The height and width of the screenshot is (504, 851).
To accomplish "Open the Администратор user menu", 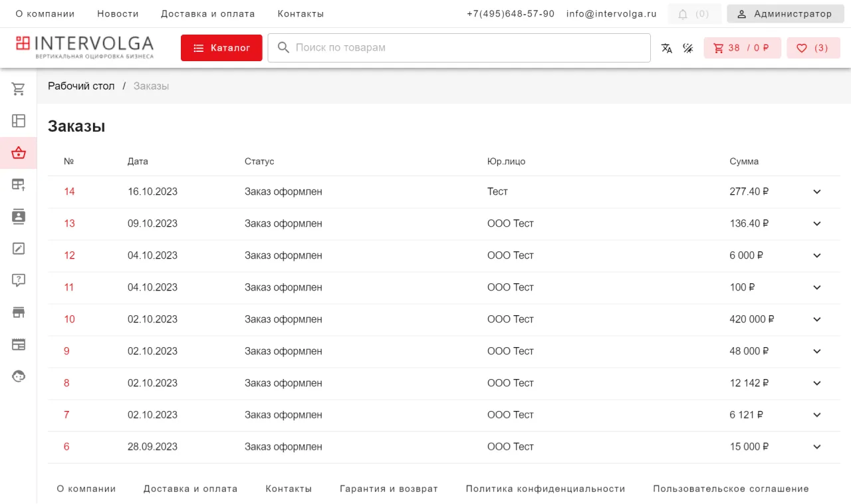I will point(785,14).
